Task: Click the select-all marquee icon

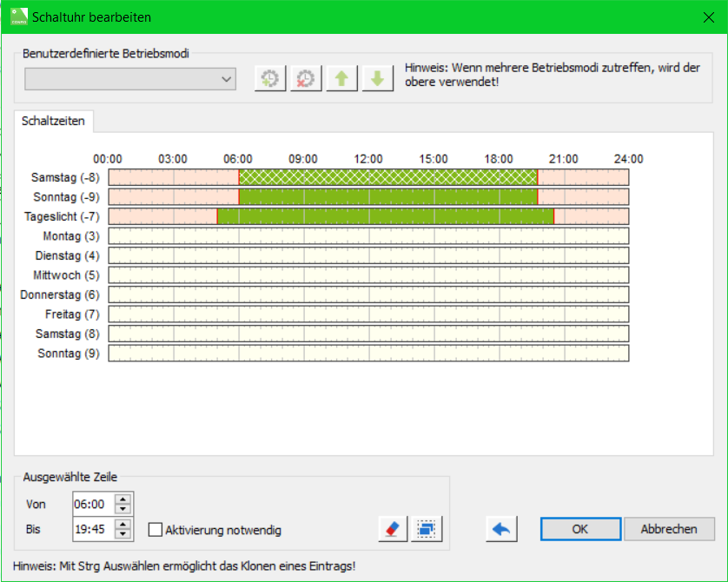Action: 427,528
